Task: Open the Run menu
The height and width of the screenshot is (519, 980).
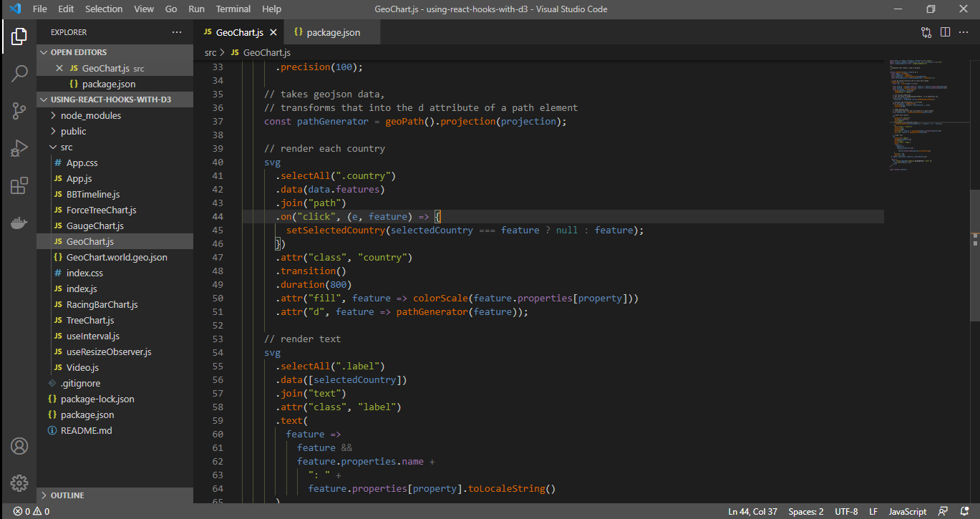Action: click(196, 9)
